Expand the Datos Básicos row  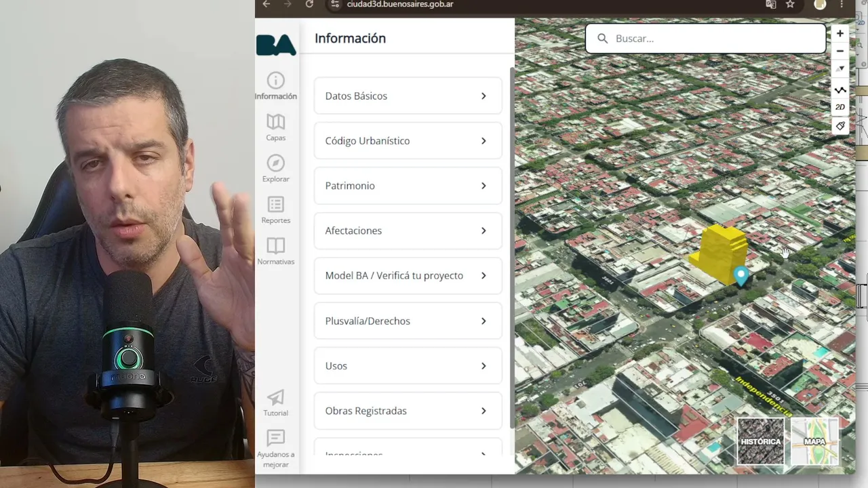pos(408,96)
